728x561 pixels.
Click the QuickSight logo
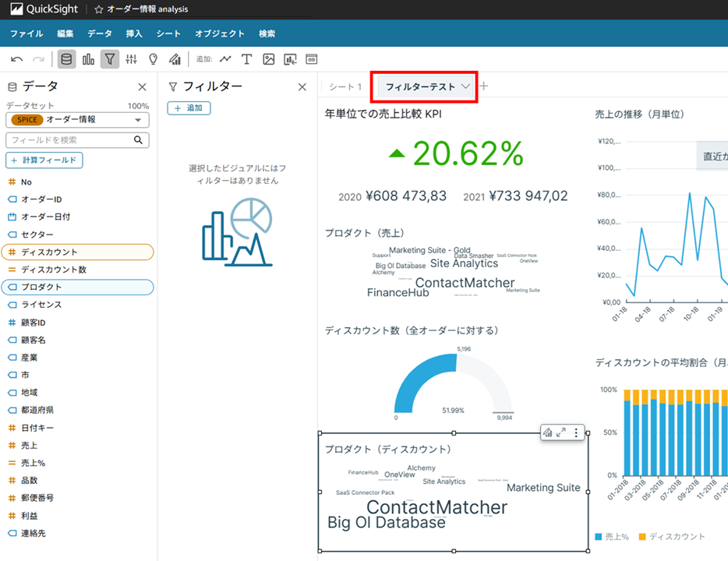tap(44, 9)
